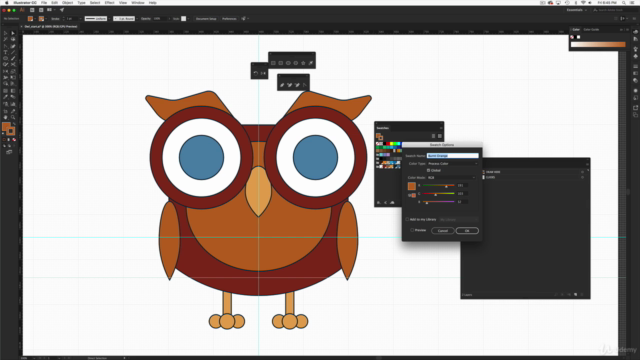Click the Pen tool in floating pen panel
Viewport: 640px width, 360px height.
(x=282, y=85)
